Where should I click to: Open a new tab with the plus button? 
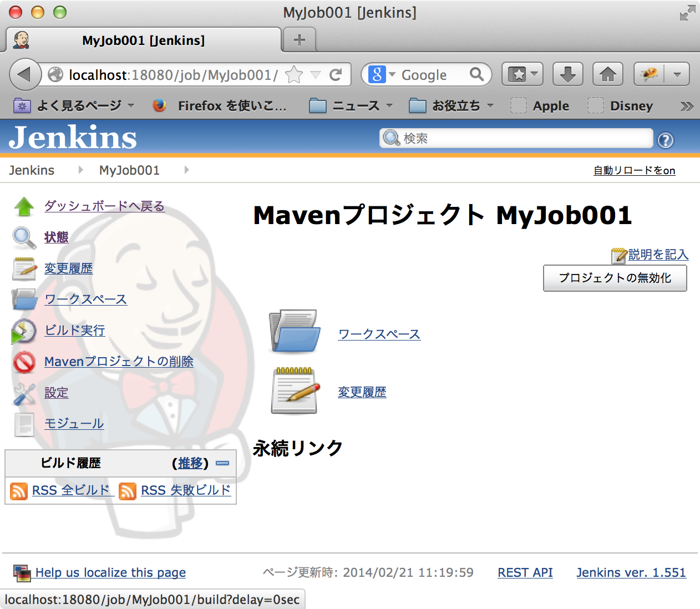tap(300, 40)
